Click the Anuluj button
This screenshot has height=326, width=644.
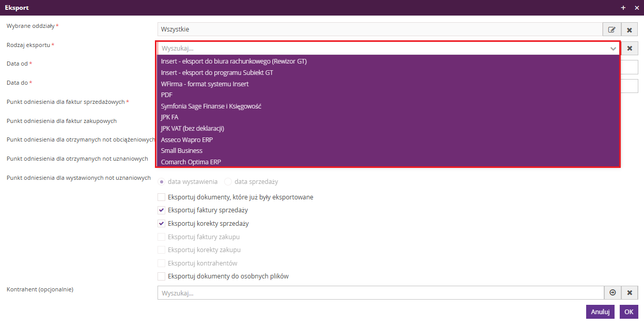pyautogui.click(x=600, y=312)
